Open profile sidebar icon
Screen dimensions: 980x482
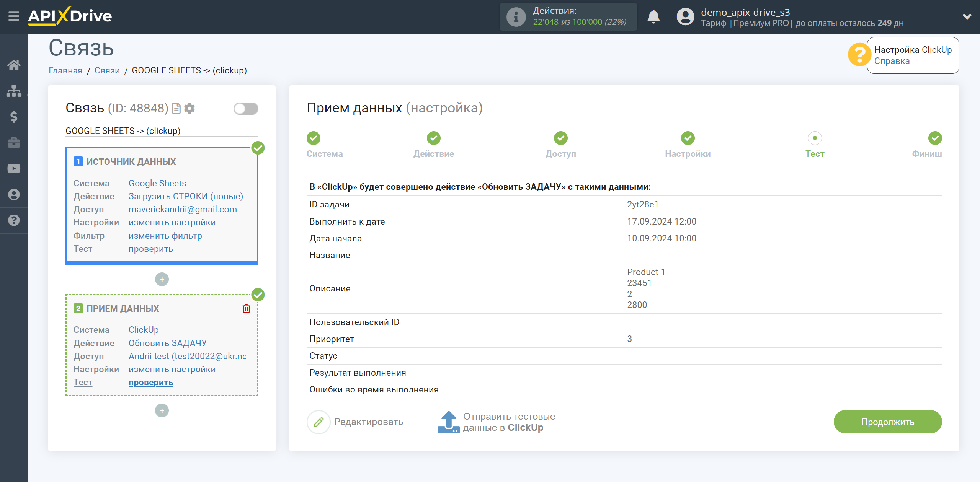tap(14, 194)
